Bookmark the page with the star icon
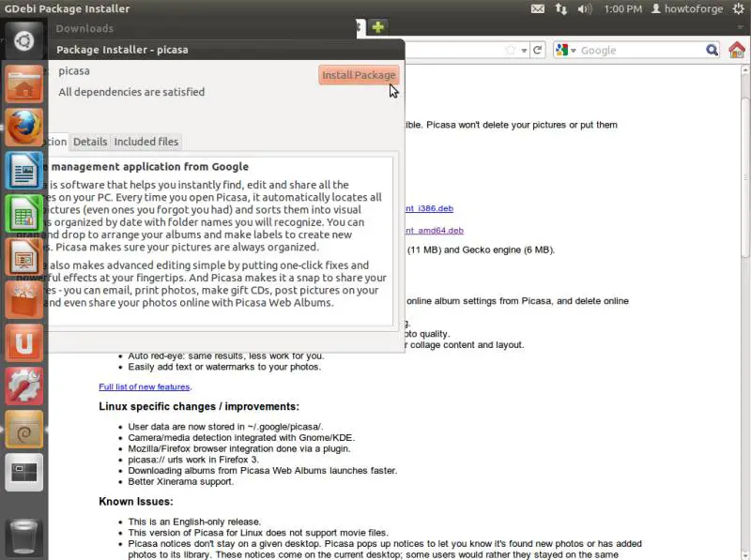This screenshot has height=560, width=751. point(511,50)
